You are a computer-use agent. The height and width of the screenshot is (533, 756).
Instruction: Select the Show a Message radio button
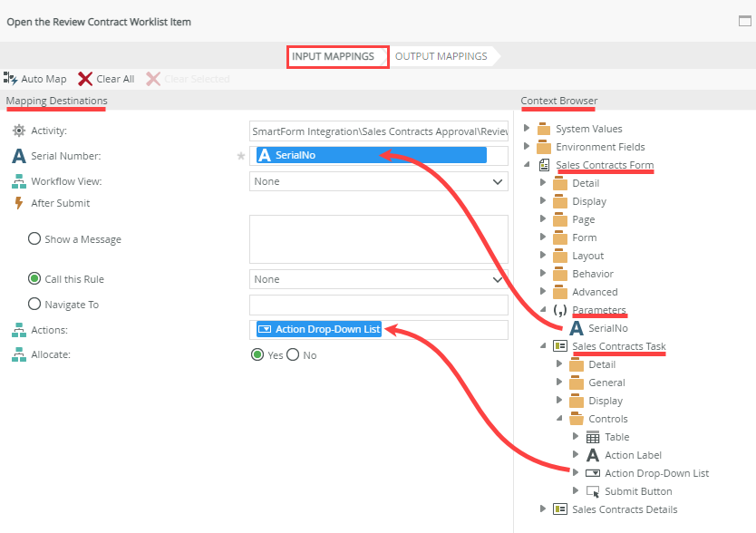point(34,238)
